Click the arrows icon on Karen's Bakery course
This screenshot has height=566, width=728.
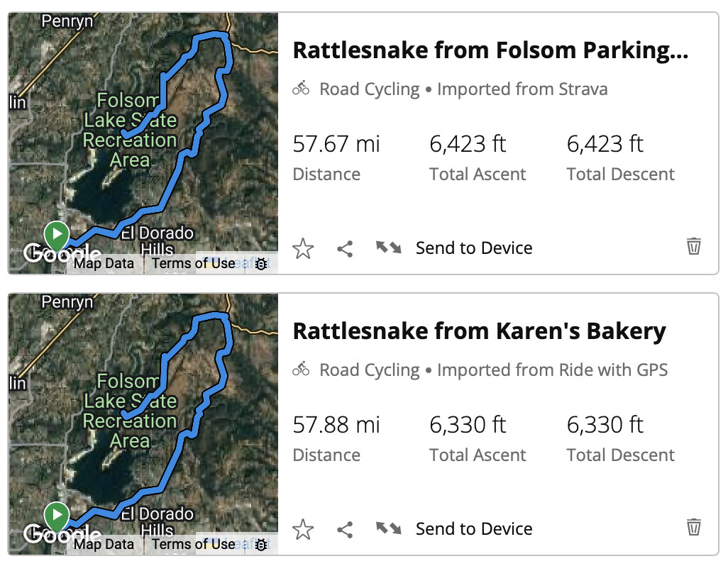pos(389,528)
